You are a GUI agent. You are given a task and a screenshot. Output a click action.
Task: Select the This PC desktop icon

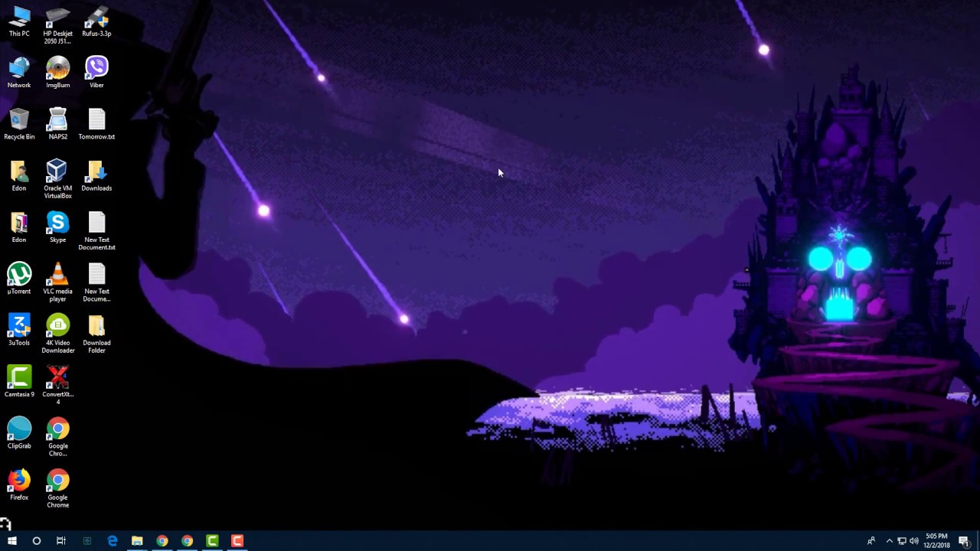tap(19, 21)
